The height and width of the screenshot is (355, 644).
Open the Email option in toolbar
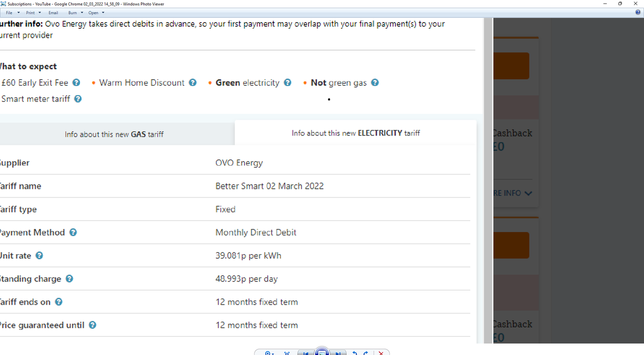tap(53, 13)
